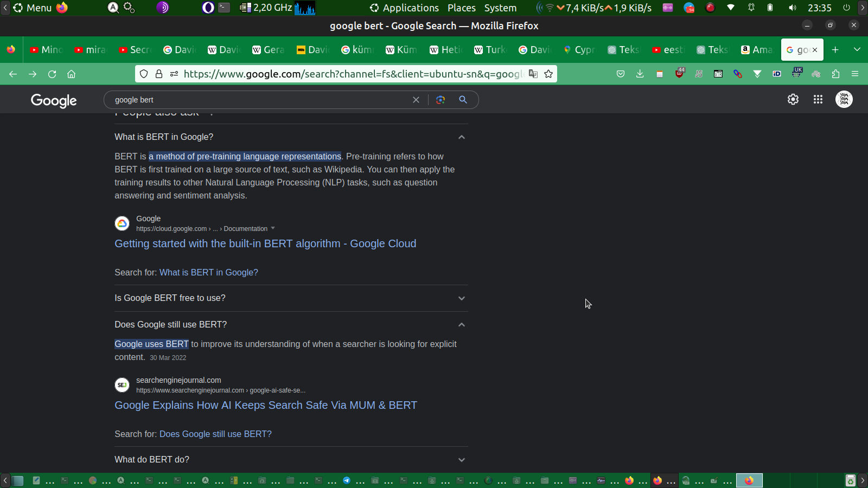Click the Save to Pocket icon
Image resolution: width=868 pixels, height=488 pixels.
tap(621, 74)
